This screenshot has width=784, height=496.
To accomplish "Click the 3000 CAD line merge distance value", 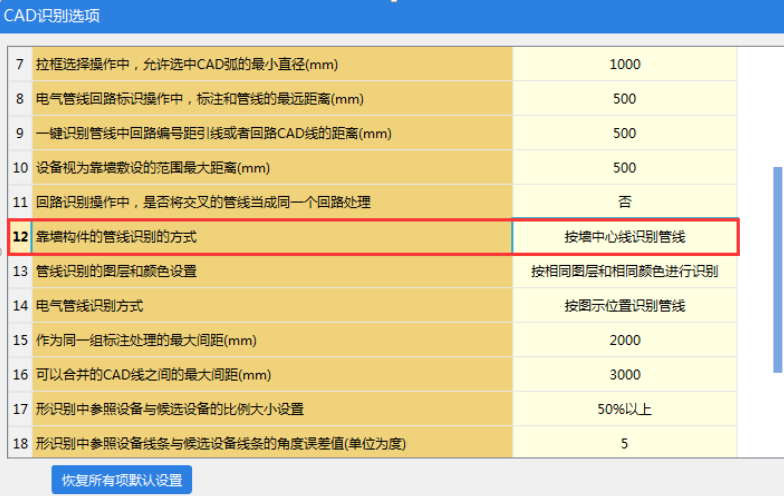I will pos(624,375).
